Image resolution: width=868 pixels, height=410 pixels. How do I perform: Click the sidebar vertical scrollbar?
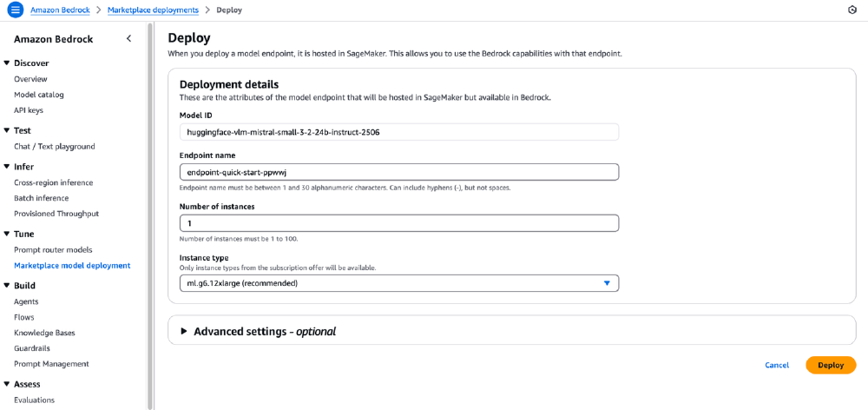click(150, 217)
